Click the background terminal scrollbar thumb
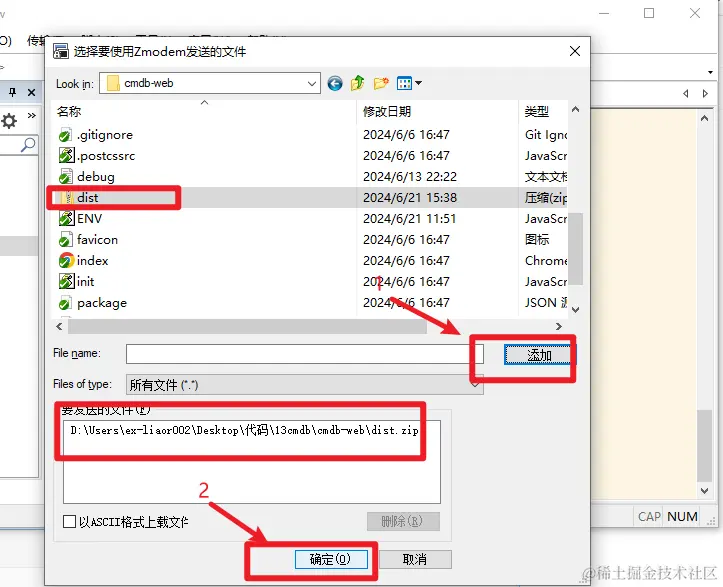Screen dimensions: 723x587 coord(704,445)
